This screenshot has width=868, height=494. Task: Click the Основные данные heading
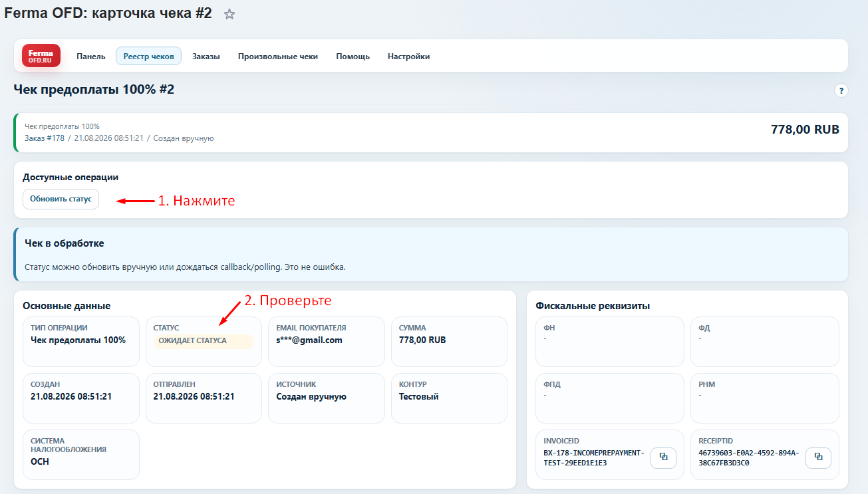[67, 306]
